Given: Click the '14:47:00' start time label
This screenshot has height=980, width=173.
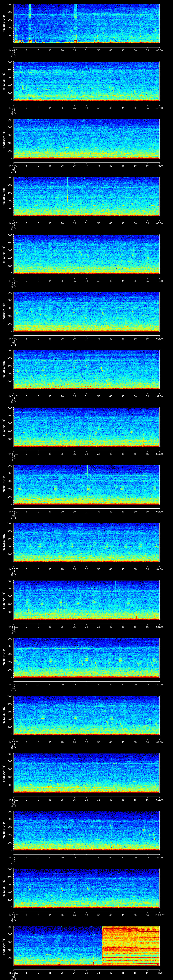Looking at the screenshot, I should pyautogui.click(x=13, y=223).
